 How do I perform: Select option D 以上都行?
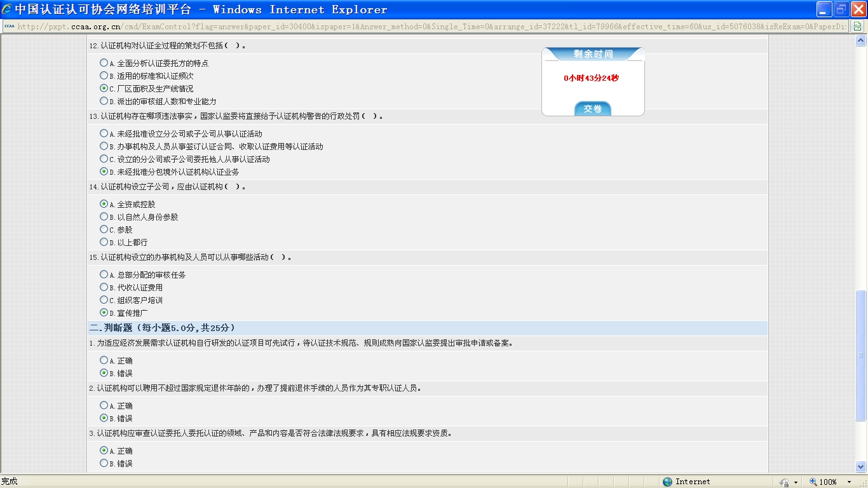click(104, 242)
